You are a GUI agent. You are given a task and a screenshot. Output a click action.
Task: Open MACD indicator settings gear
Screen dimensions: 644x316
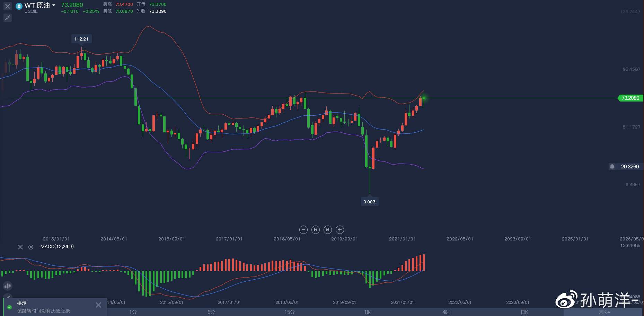point(31,247)
